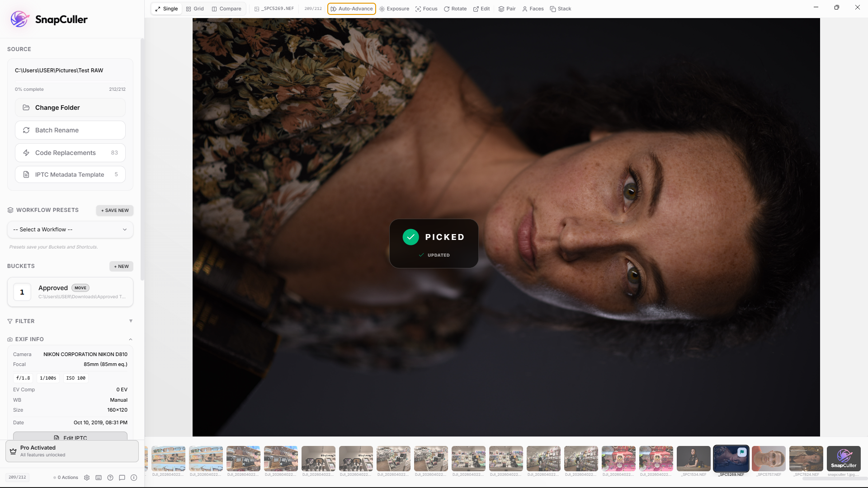Click the 0 Actions indicator

pos(66,478)
